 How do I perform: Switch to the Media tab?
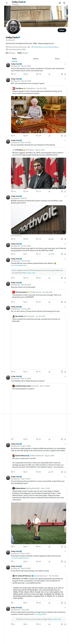pos(57,59)
